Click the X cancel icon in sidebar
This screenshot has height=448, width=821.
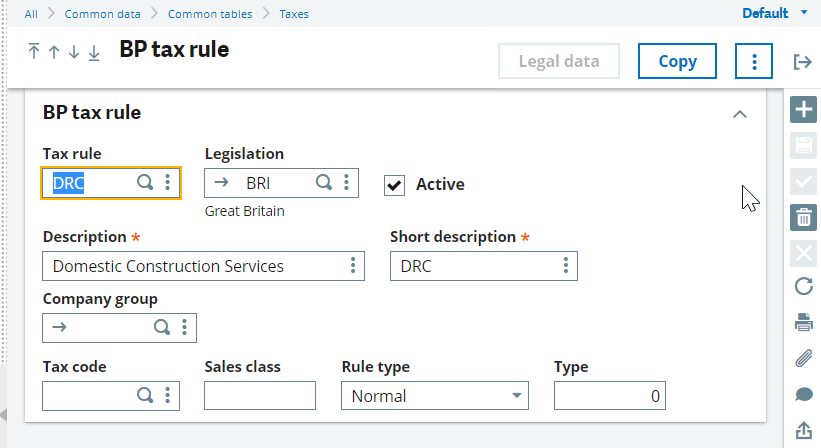tap(803, 254)
